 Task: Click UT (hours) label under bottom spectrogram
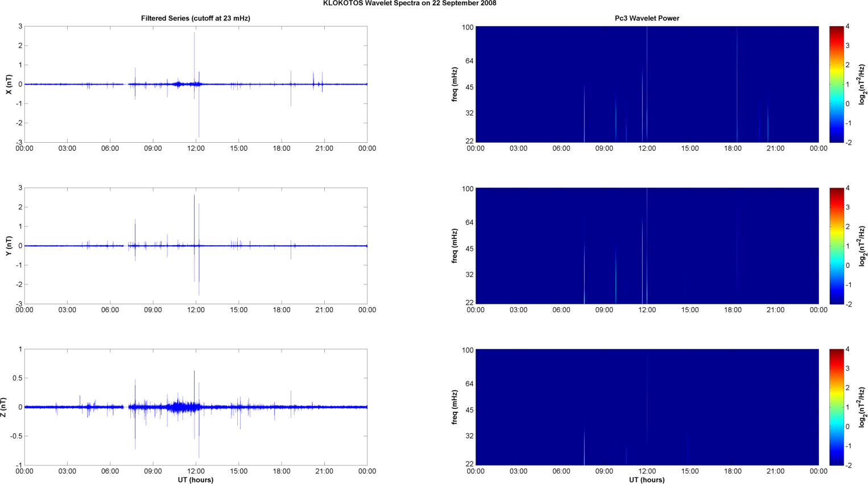[x=647, y=480]
